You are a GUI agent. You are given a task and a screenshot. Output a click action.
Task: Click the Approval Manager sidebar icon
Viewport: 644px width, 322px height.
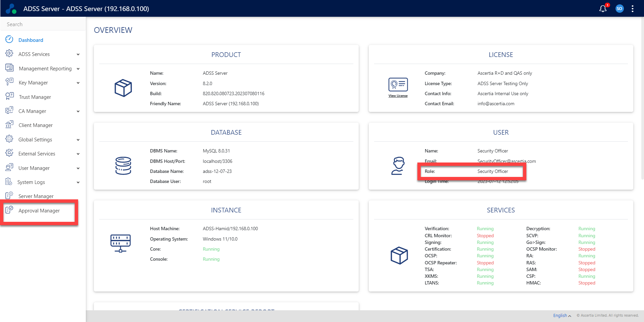[9, 210]
